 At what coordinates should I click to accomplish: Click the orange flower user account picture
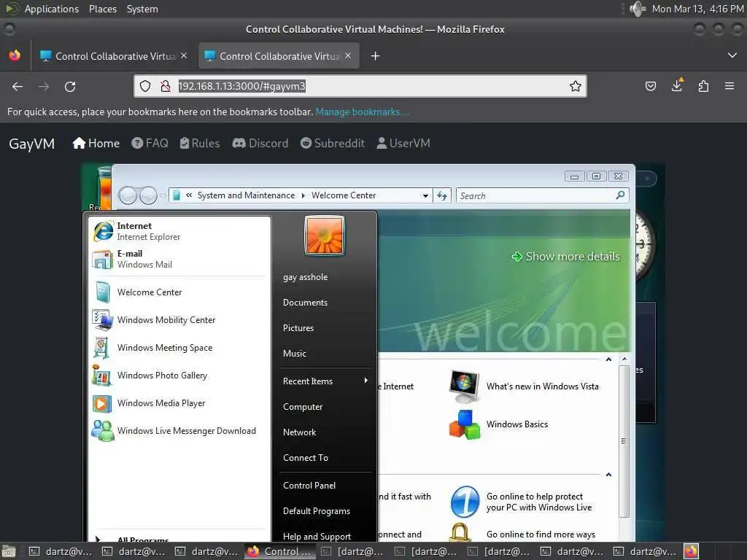click(x=325, y=236)
